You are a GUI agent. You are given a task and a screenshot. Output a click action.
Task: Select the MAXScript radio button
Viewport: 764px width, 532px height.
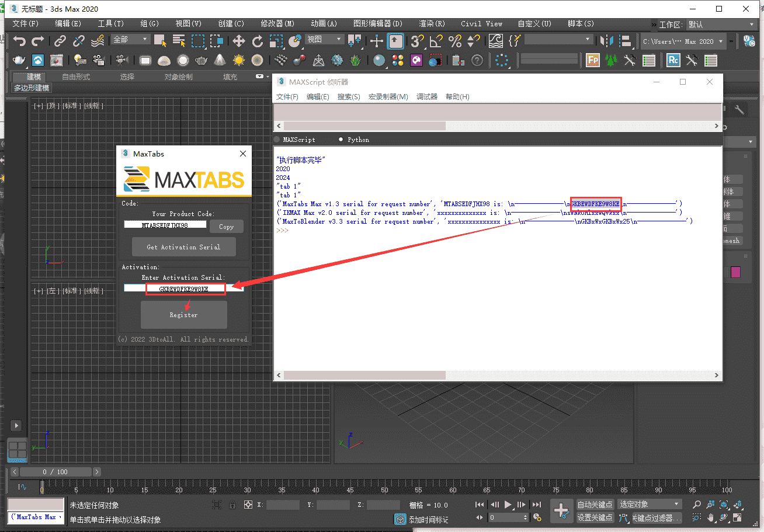pos(277,140)
